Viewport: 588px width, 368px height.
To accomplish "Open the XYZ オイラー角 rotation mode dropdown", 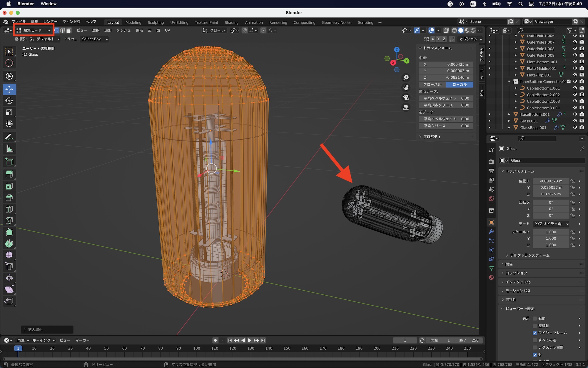I will 551,224.
